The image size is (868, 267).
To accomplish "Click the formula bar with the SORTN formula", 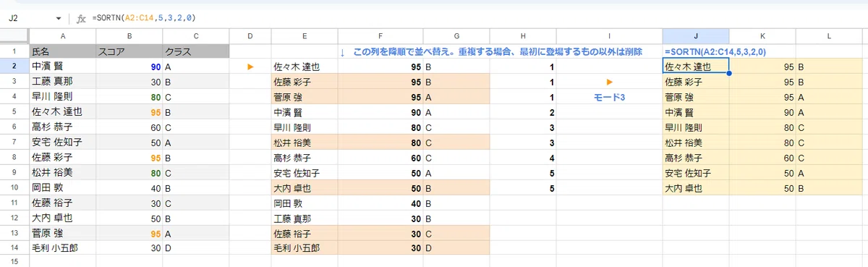I will coord(477,17).
